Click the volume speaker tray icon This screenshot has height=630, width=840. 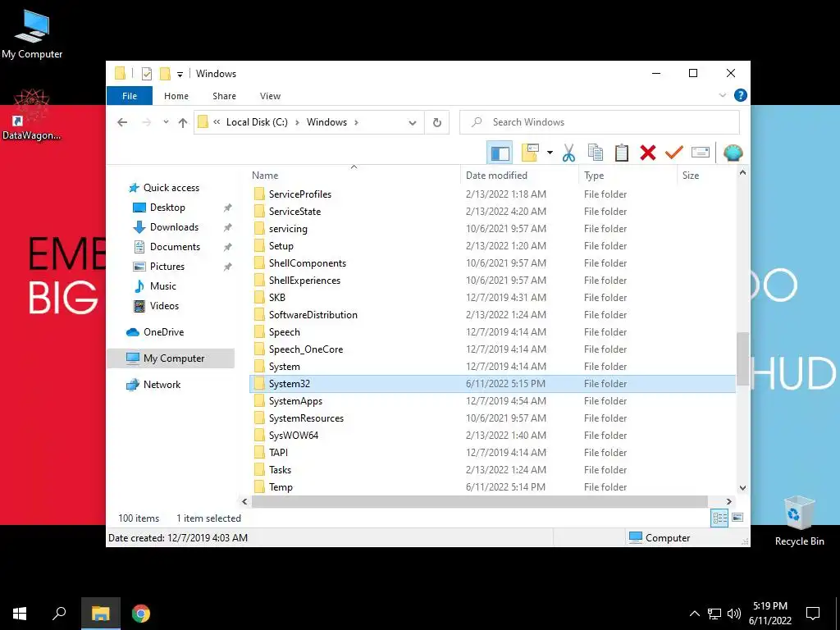[x=734, y=614]
